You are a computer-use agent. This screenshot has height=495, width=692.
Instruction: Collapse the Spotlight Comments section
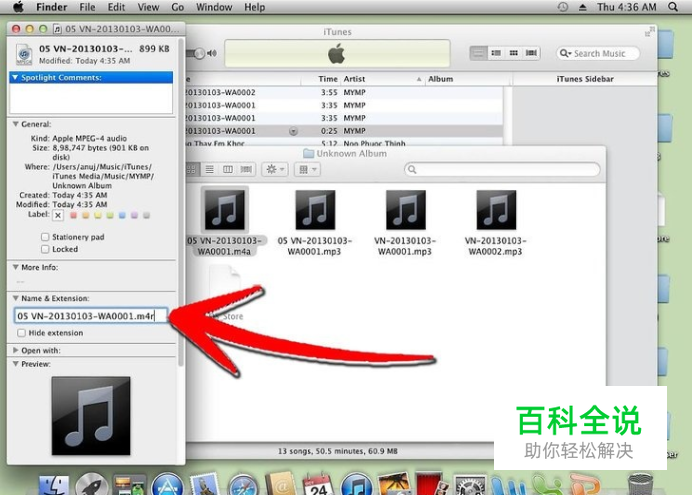15,77
